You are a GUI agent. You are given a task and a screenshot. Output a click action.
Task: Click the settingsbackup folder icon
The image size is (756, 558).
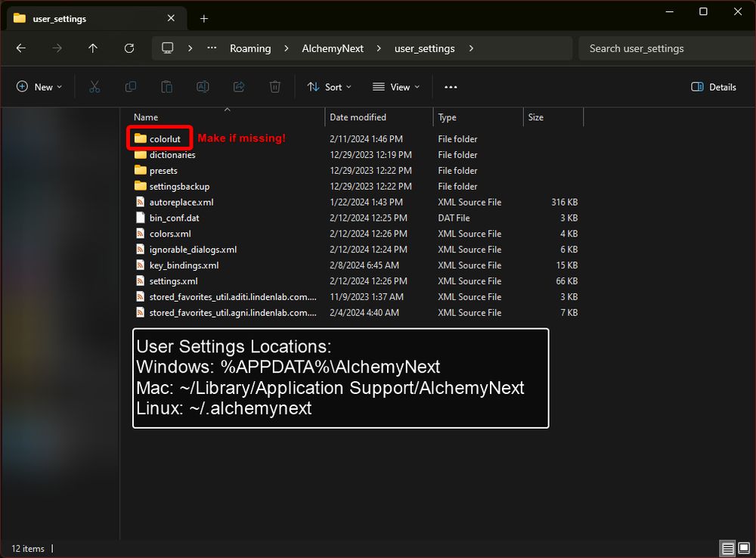tap(141, 186)
